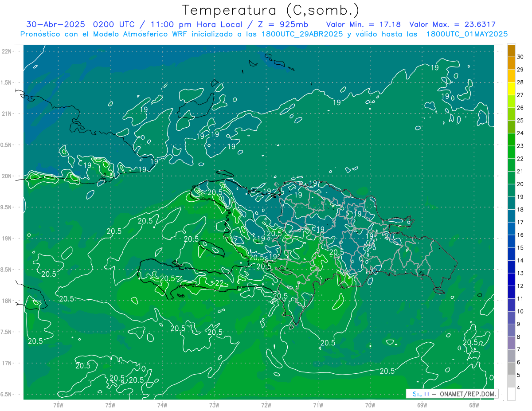Viewport: 532px width, 411px height.
Task: Click the '9.5N' latitude axis label
Action: [x=7, y=207]
